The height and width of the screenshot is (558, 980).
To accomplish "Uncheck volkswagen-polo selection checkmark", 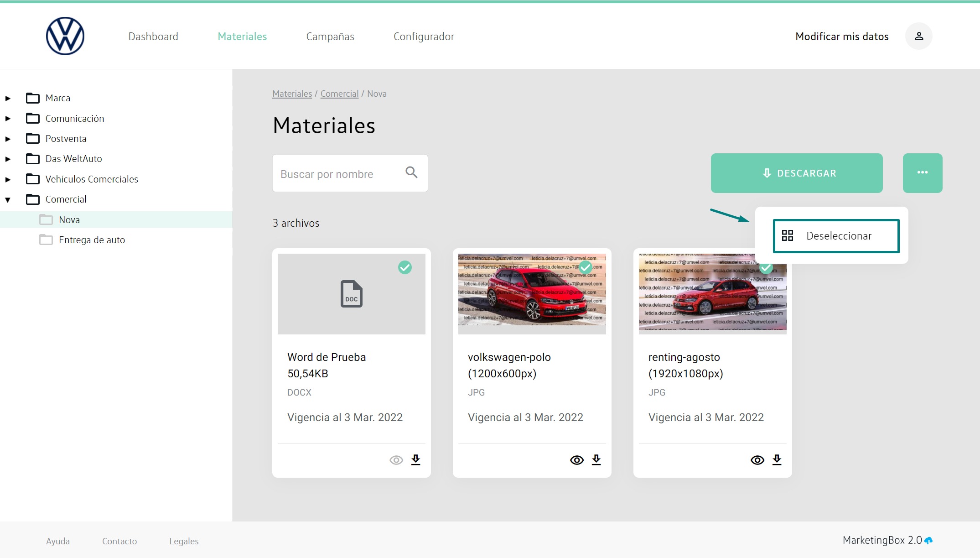I will (x=585, y=267).
